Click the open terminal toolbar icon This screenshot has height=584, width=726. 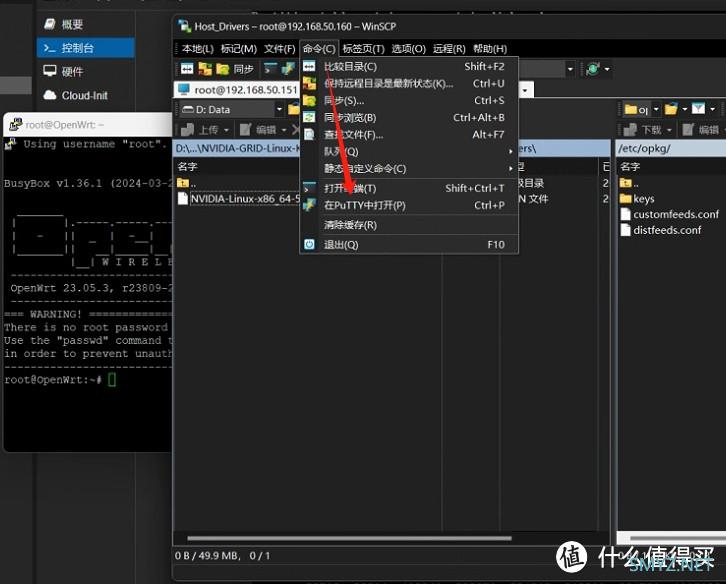coord(270,69)
